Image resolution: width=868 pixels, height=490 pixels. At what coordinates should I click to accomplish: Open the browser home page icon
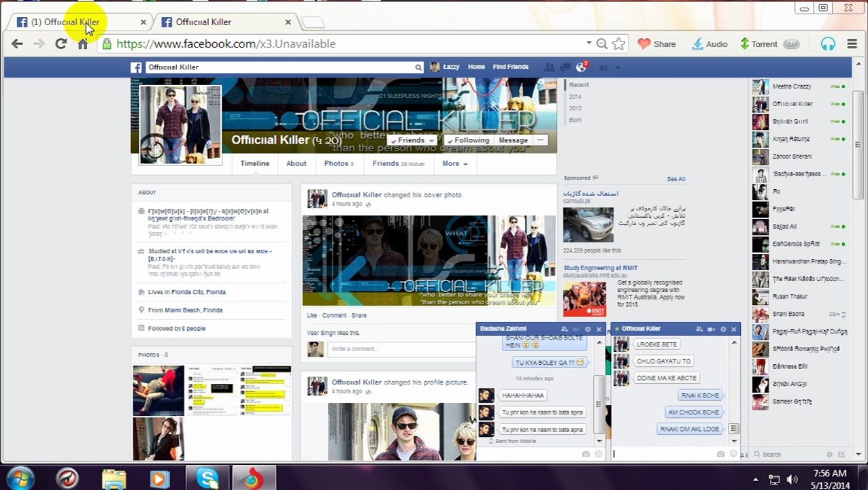pyautogui.click(x=83, y=44)
